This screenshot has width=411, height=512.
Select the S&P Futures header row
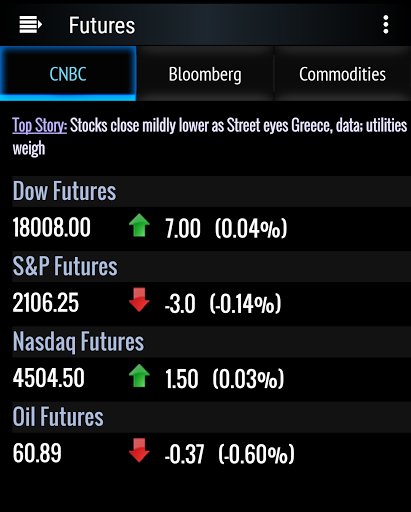(212, 267)
